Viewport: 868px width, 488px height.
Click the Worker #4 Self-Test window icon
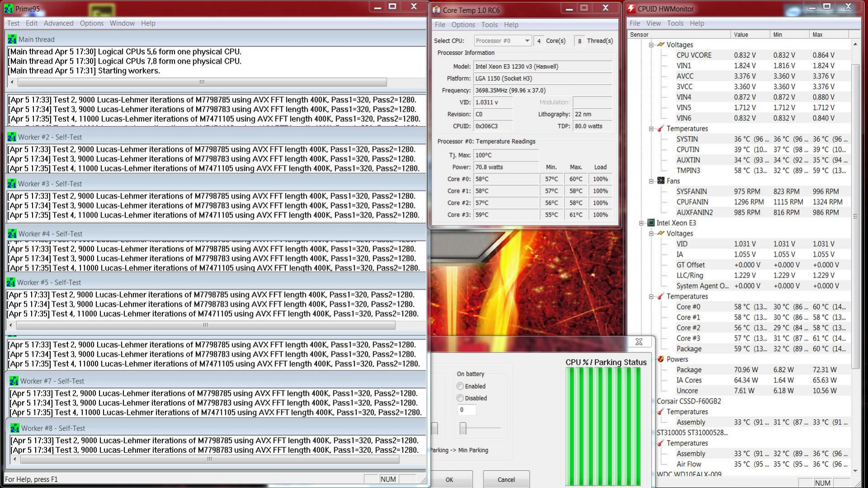click(12, 233)
